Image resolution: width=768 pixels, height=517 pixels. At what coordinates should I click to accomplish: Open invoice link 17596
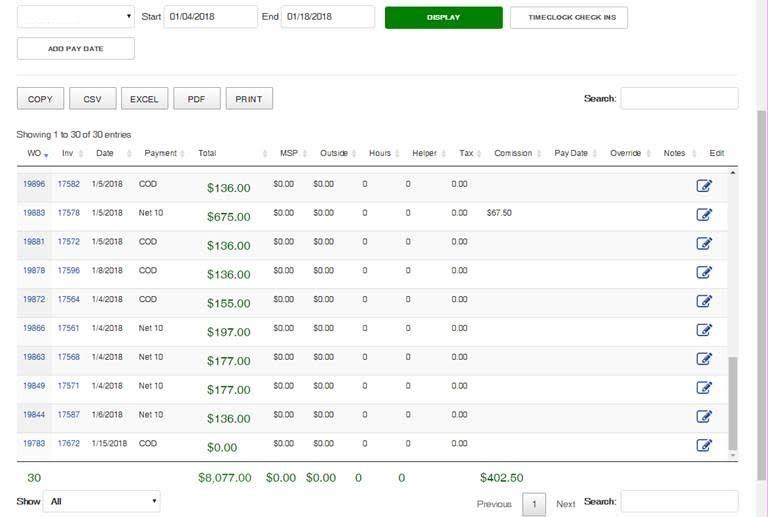(x=69, y=271)
